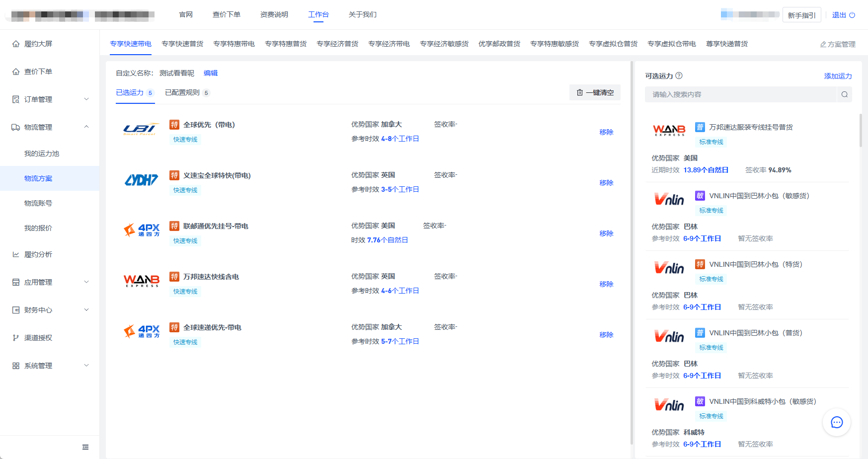The image size is (868, 459).
Task: Click the UBI logo of 全球优先（带电）
Action: click(x=141, y=129)
